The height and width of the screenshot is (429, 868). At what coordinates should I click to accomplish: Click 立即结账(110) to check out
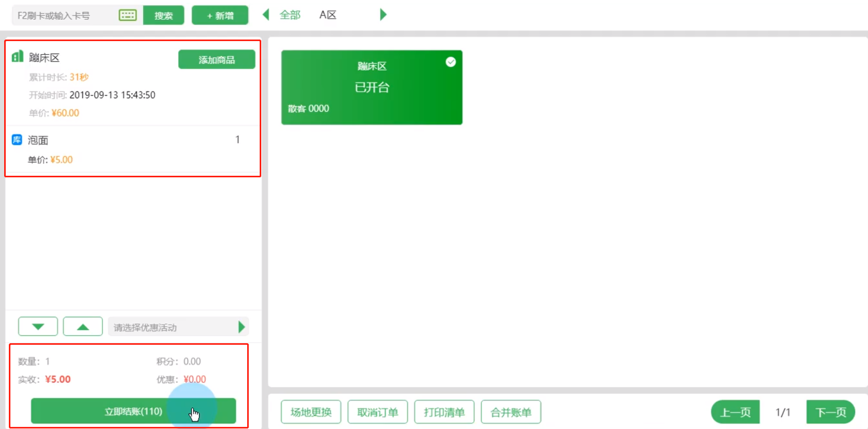point(133,411)
